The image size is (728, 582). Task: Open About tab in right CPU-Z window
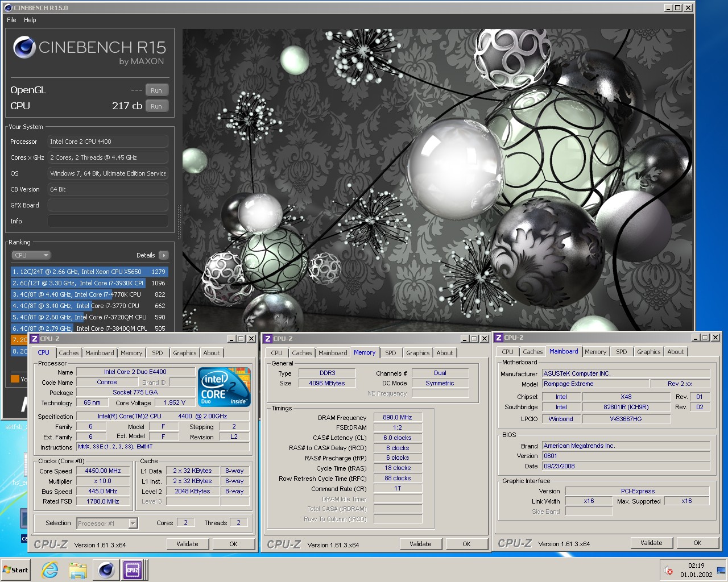click(x=676, y=352)
